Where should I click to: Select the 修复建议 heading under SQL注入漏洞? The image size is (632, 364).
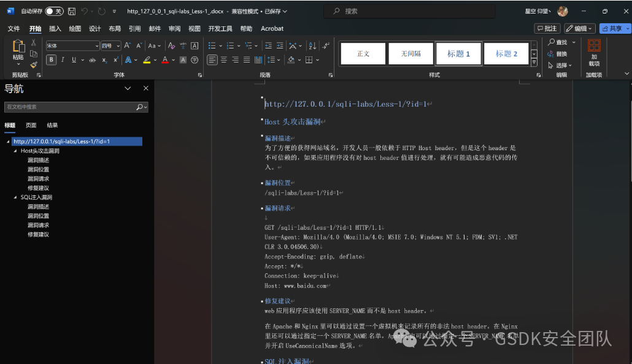click(38, 235)
